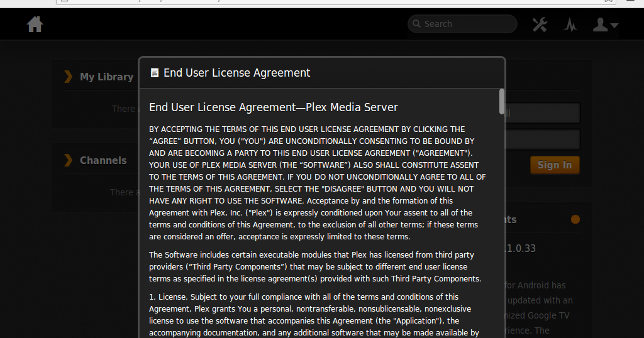
Task: Expand the My Library section chevron
Action: [x=68, y=77]
